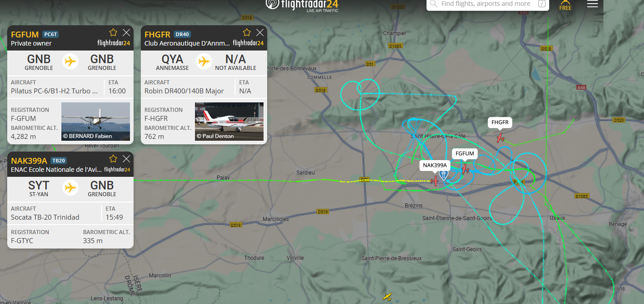The image size is (644, 304).
Task: Open the F-GFUM aircraft photo thumbnail
Action: coord(96,121)
